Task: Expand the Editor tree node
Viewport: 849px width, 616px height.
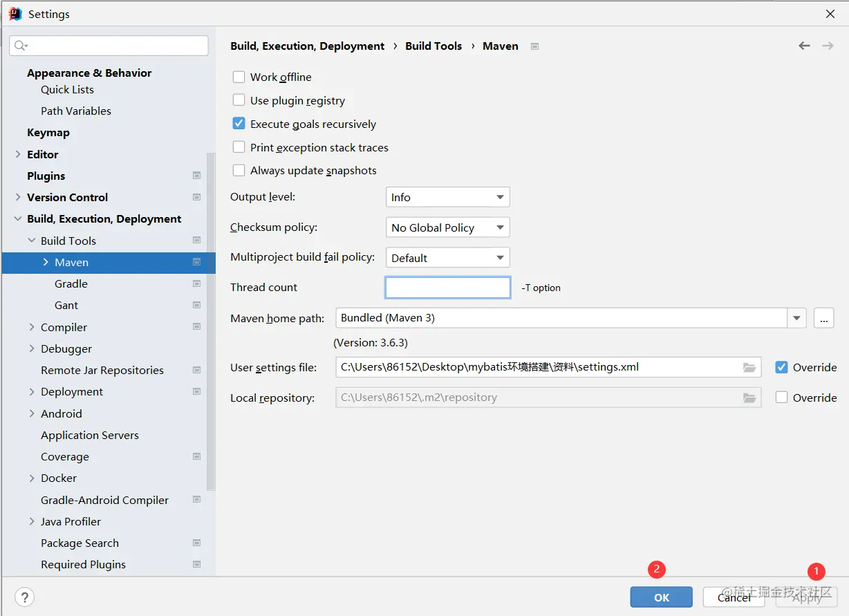Action: 18,154
